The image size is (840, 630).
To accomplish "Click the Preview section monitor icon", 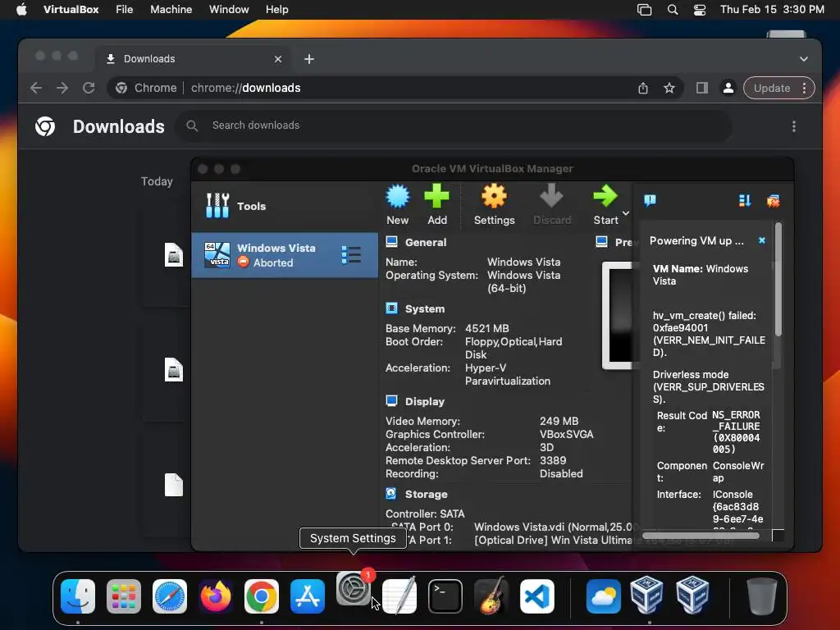I will [601, 242].
